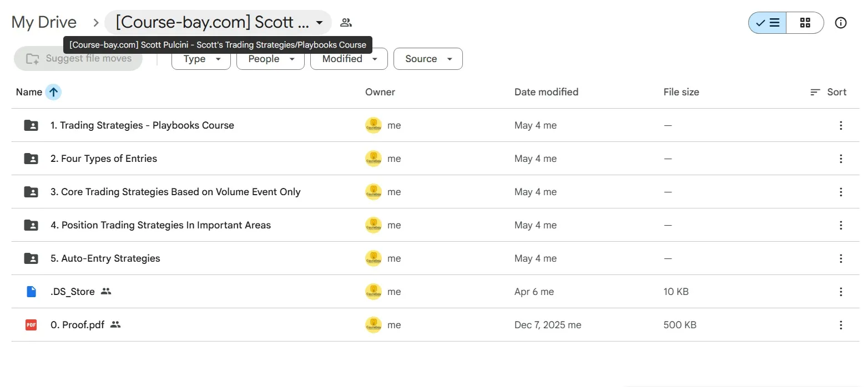Image resolution: width=868 pixels, height=387 pixels.
Task: Open more actions for 0. Proof.pdf
Action: click(x=841, y=325)
